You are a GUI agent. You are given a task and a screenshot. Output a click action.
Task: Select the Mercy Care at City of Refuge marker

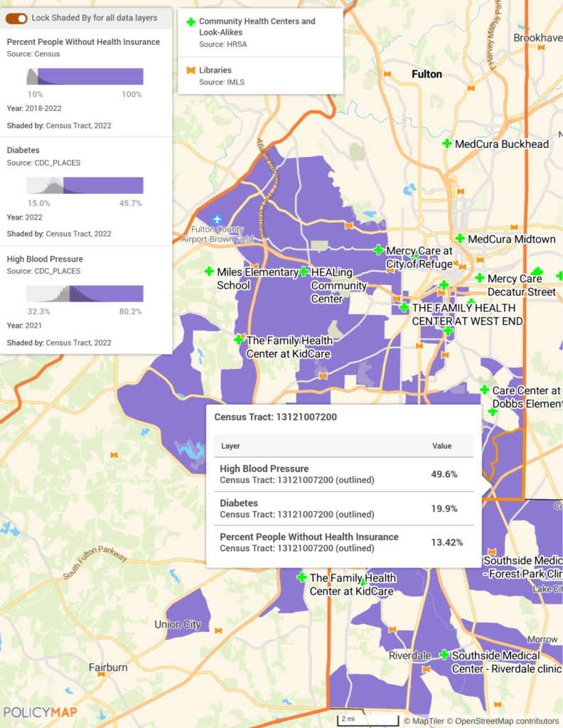coord(379,250)
